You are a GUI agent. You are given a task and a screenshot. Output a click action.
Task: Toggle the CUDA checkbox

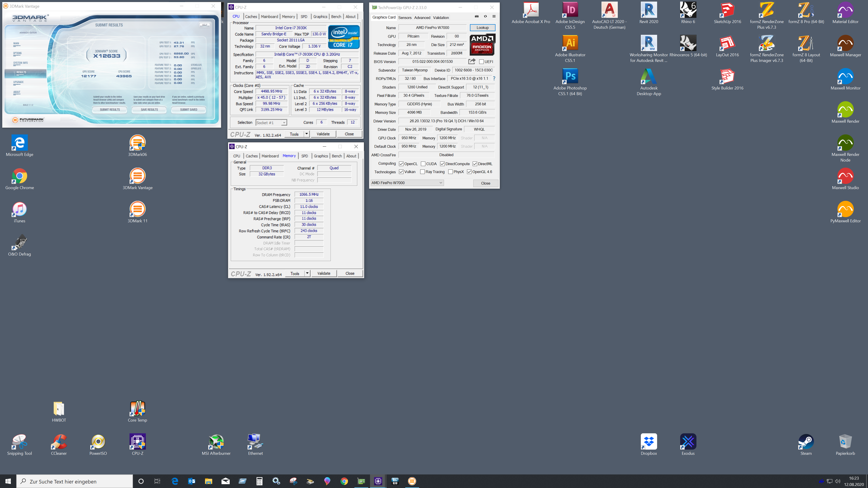423,164
